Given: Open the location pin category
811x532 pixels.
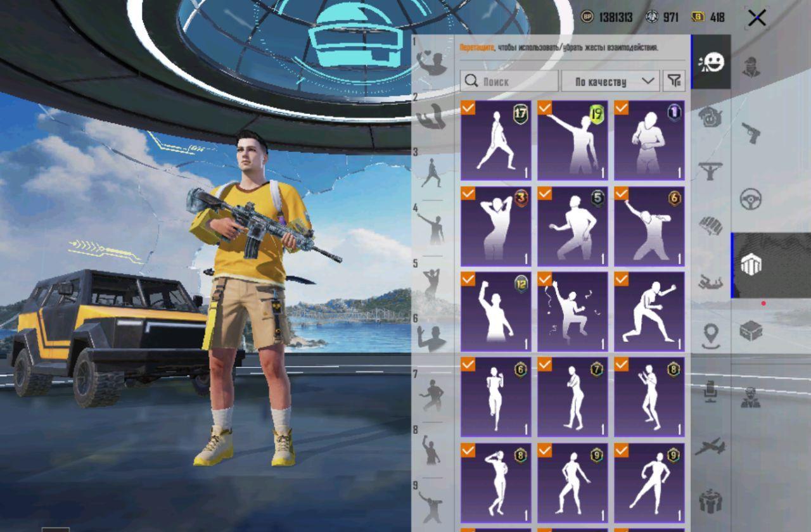Looking at the screenshot, I should [711, 336].
